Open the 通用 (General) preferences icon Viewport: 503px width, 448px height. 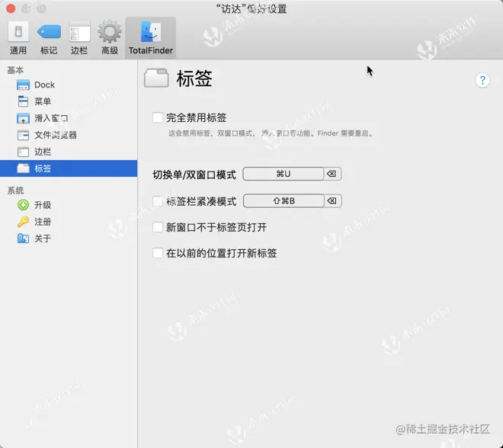18,31
